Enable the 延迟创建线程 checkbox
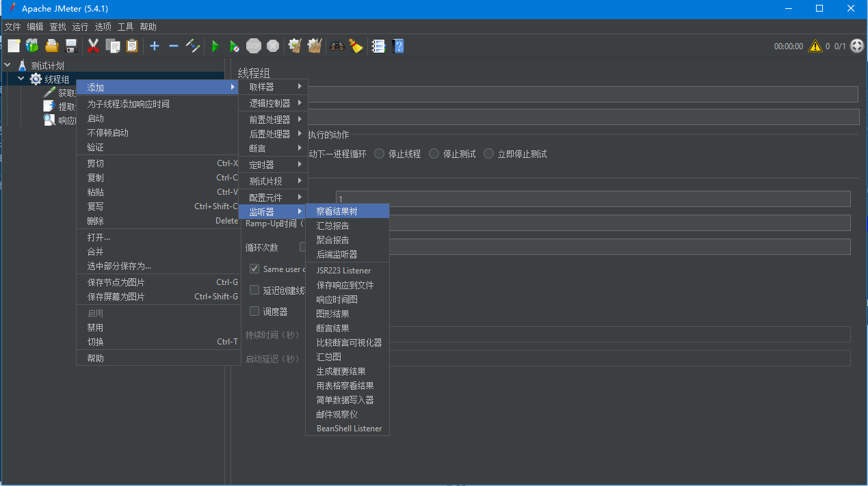 pos(254,290)
